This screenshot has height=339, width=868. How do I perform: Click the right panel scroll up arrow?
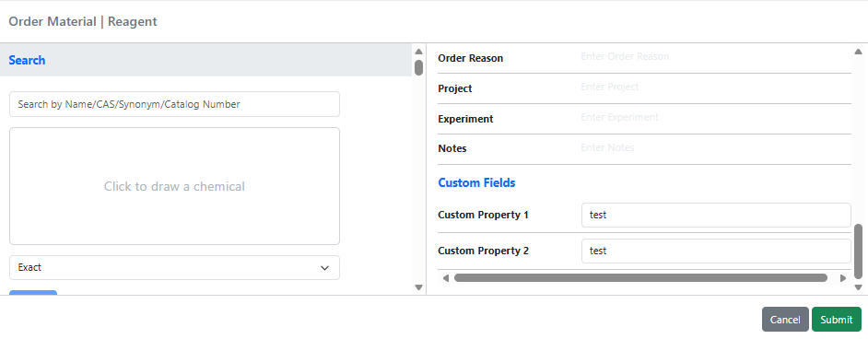tap(858, 52)
